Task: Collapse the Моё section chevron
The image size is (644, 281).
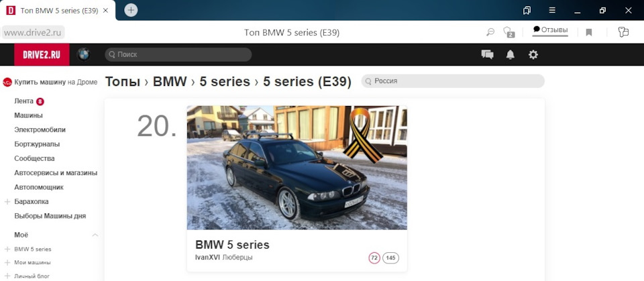Action: 95,235
